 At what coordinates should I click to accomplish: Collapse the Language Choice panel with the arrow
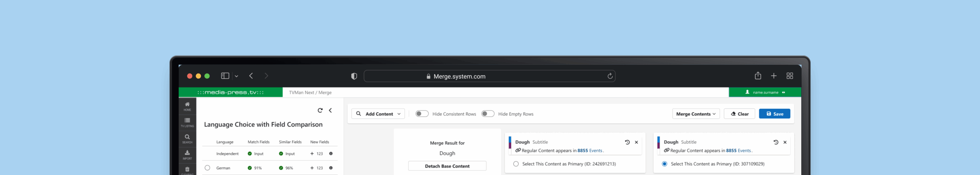pos(330,111)
